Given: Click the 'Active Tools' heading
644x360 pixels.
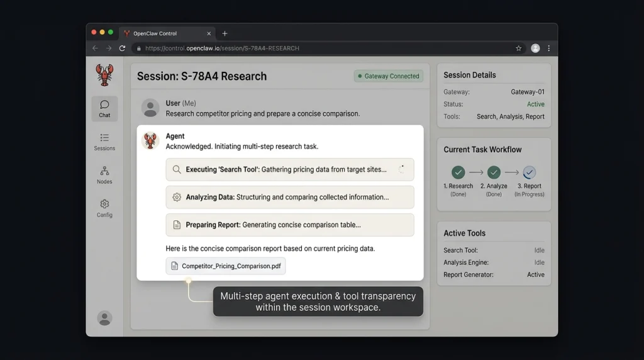Looking at the screenshot, I should pos(464,233).
